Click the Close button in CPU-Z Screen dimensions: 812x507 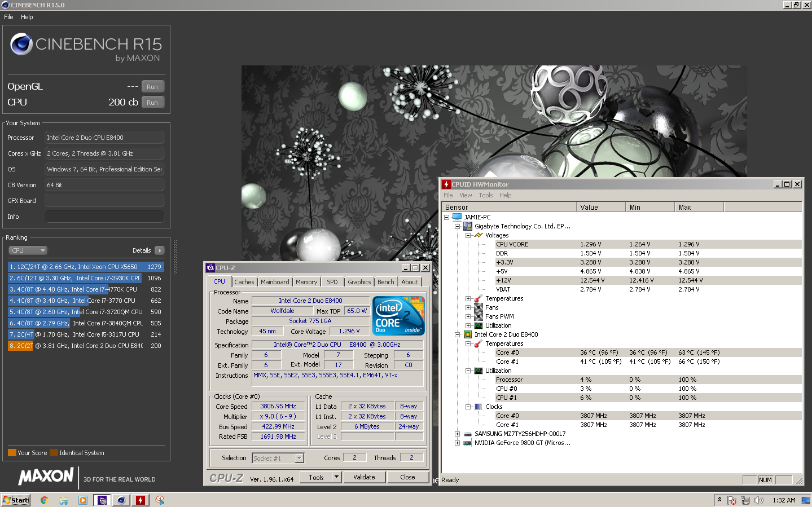(407, 477)
